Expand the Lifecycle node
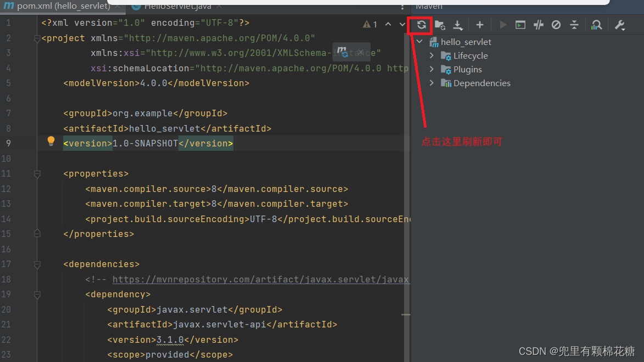This screenshot has height=362, width=644. pos(432,55)
